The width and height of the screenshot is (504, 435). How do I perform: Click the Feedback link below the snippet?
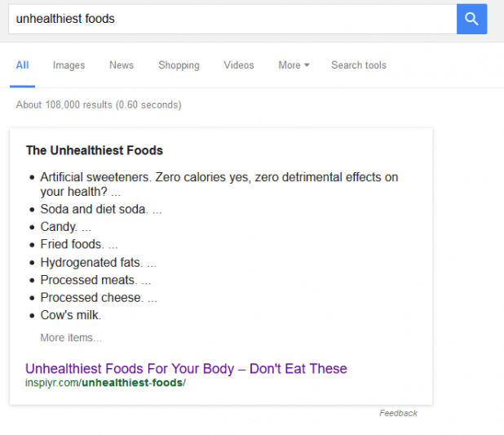coord(398,413)
